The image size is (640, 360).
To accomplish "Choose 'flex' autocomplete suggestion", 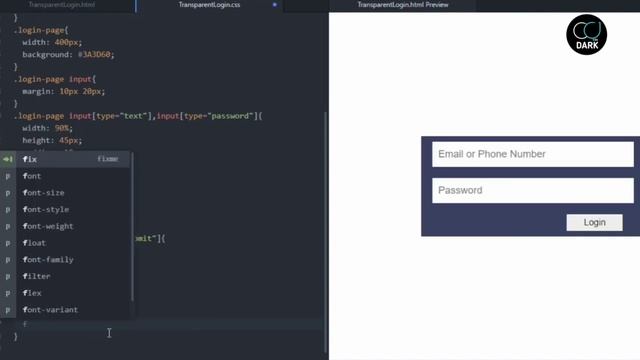I will coord(65,293).
